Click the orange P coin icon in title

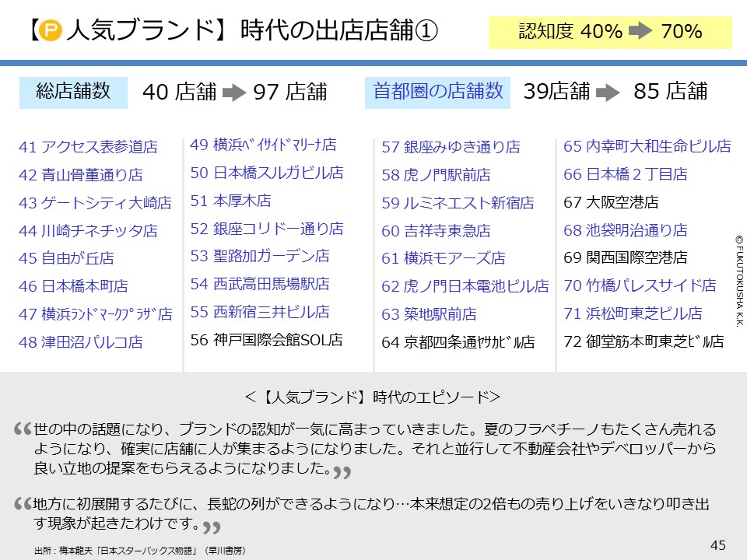[x=51, y=32]
